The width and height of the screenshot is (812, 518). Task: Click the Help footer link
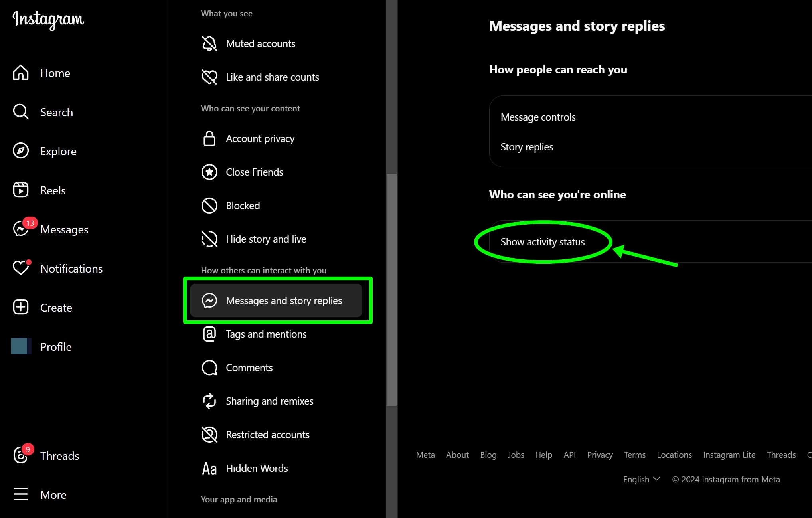pyautogui.click(x=543, y=455)
